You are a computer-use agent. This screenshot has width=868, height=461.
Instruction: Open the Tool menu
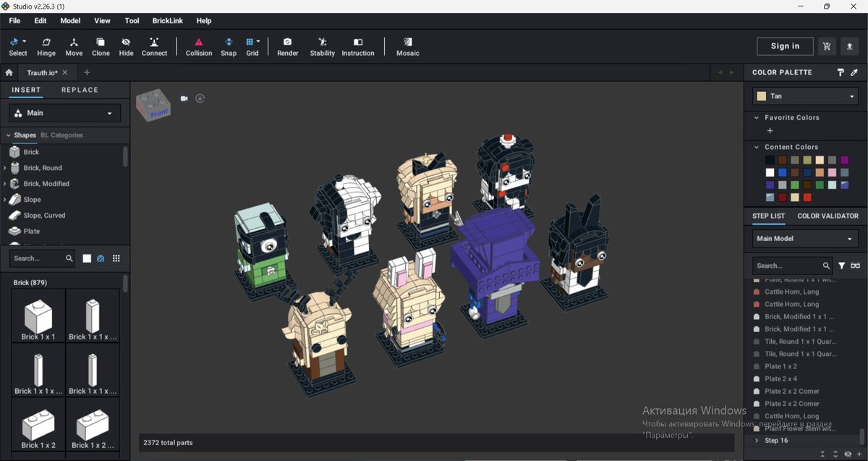[132, 21]
